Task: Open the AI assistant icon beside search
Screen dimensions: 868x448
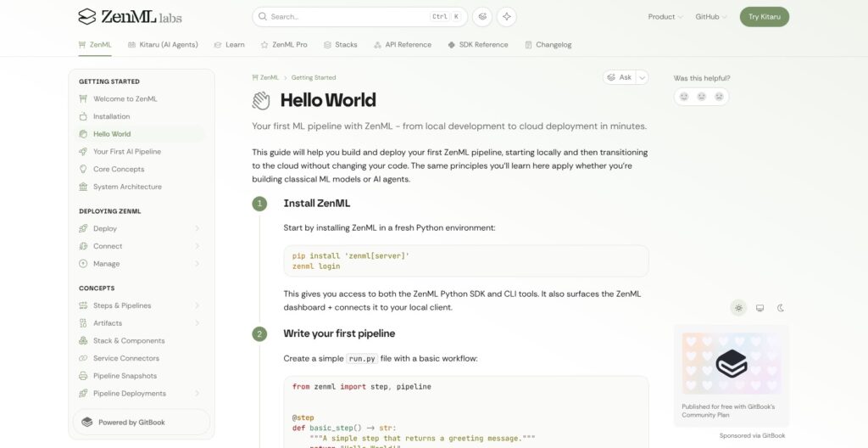Action: (x=482, y=17)
